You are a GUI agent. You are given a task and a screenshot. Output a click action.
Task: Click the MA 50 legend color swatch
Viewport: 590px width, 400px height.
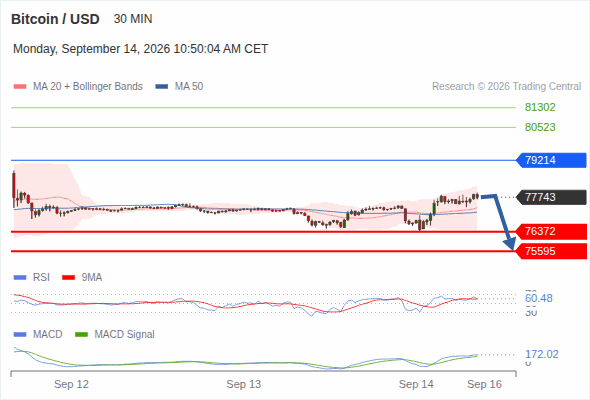point(162,87)
